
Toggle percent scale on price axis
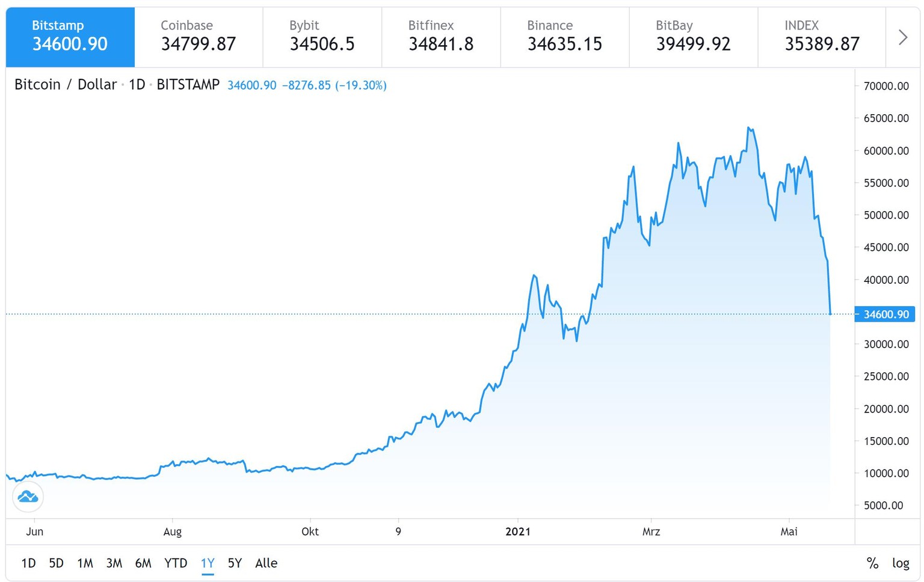point(872,563)
